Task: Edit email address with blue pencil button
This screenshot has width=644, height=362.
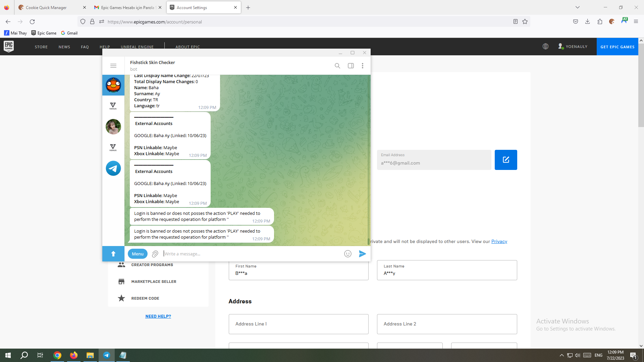Action: (506, 160)
